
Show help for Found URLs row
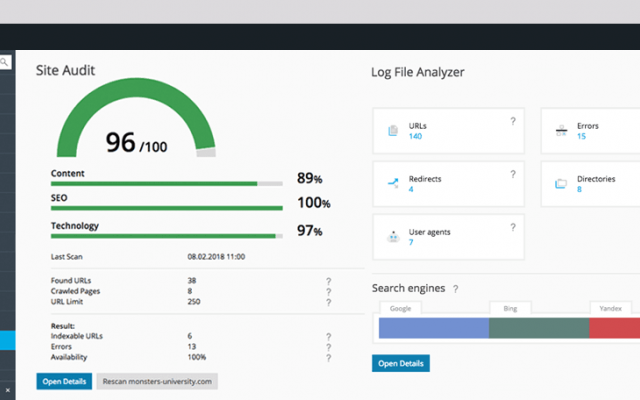[x=329, y=281]
